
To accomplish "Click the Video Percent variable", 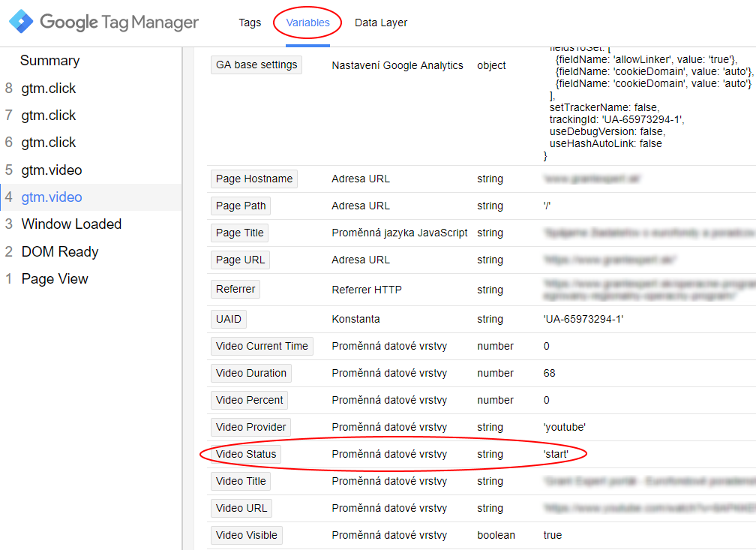I will coord(249,400).
